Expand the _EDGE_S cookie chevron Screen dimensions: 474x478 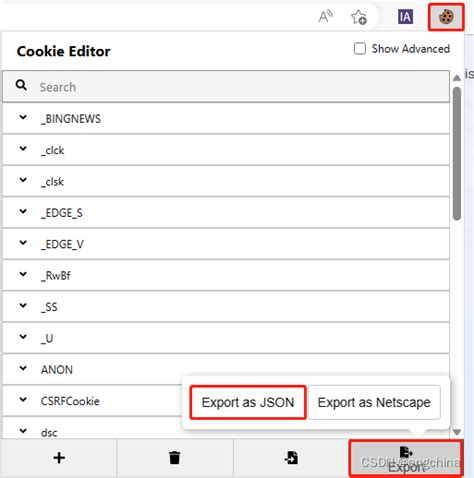coord(23,211)
